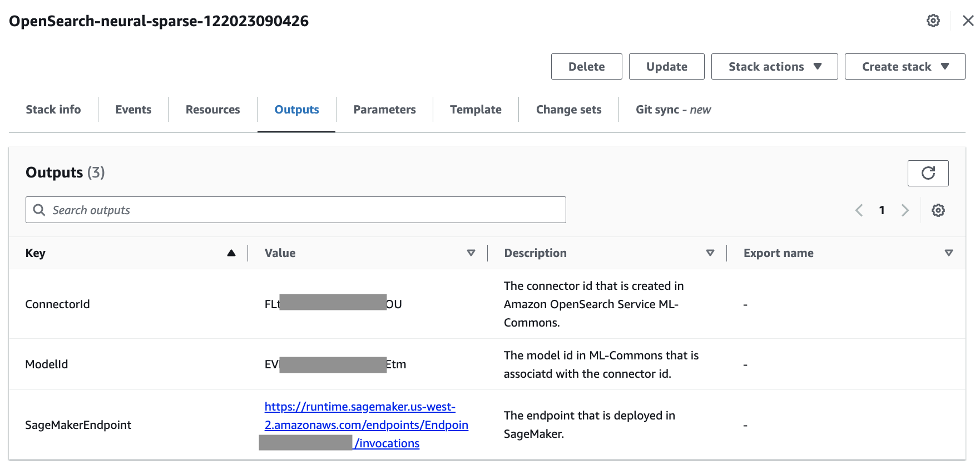Expand the Create stack dropdown

905,67
